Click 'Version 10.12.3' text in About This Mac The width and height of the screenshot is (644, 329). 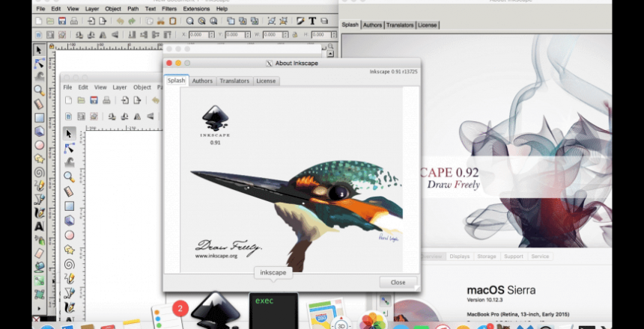coord(484,300)
